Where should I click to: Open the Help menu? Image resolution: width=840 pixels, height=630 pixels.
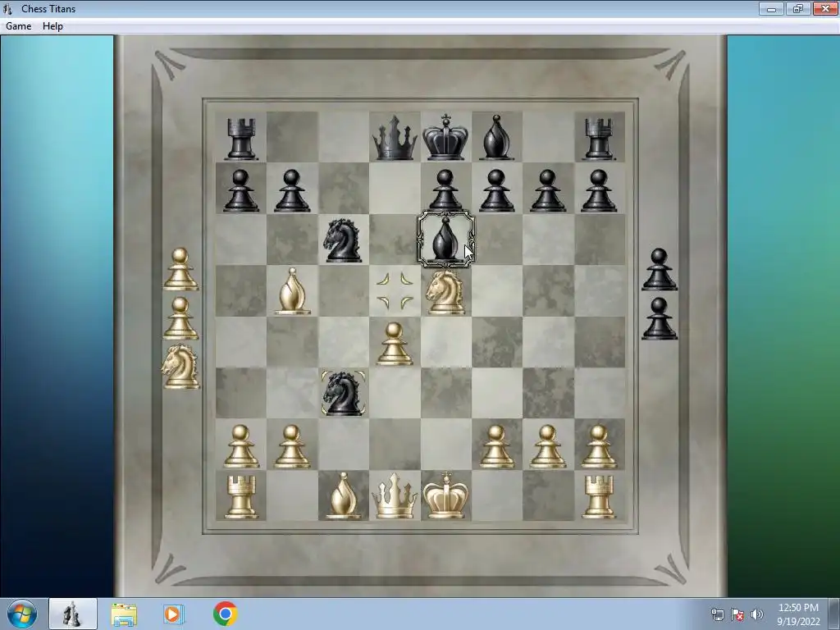tap(52, 26)
